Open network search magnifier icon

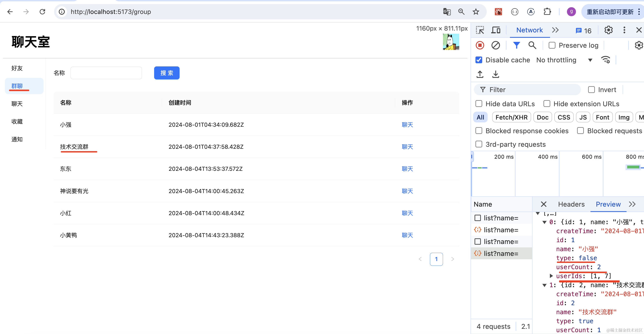coord(532,45)
